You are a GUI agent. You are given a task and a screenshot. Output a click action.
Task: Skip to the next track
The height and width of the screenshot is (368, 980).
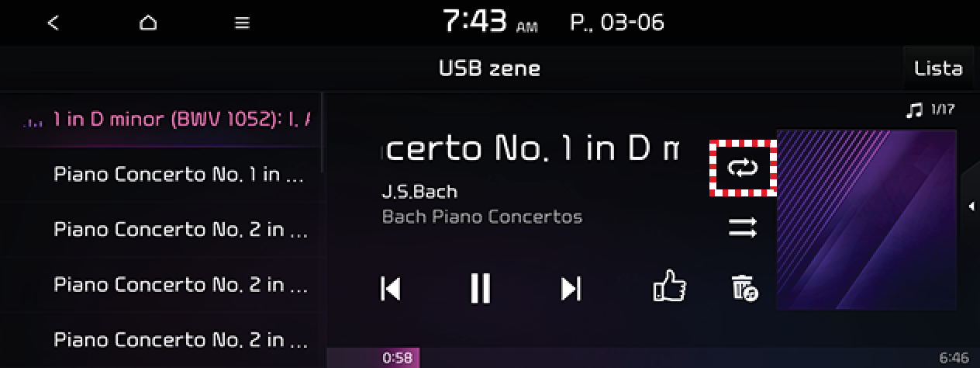click(x=571, y=288)
